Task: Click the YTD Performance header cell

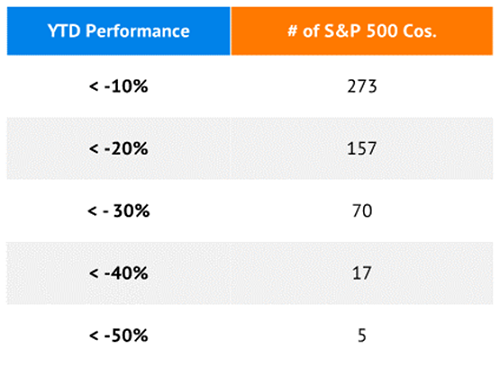Action: point(118,31)
